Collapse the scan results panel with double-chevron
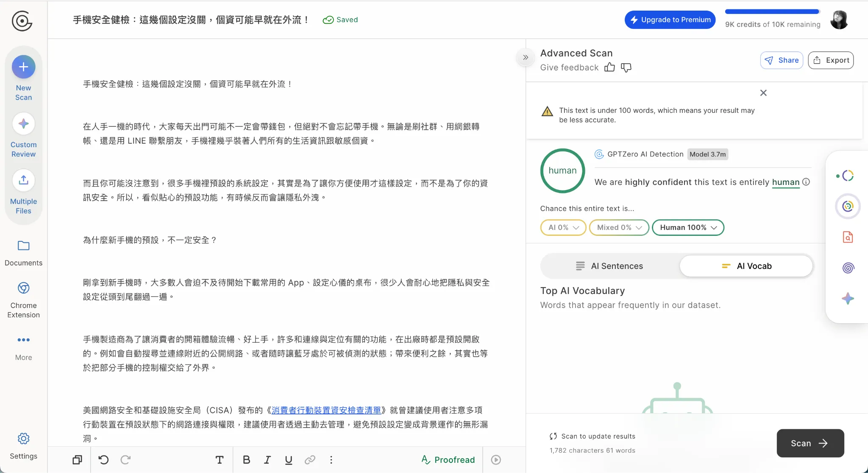Image resolution: width=868 pixels, height=473 pixels. (x=526, y=57)
